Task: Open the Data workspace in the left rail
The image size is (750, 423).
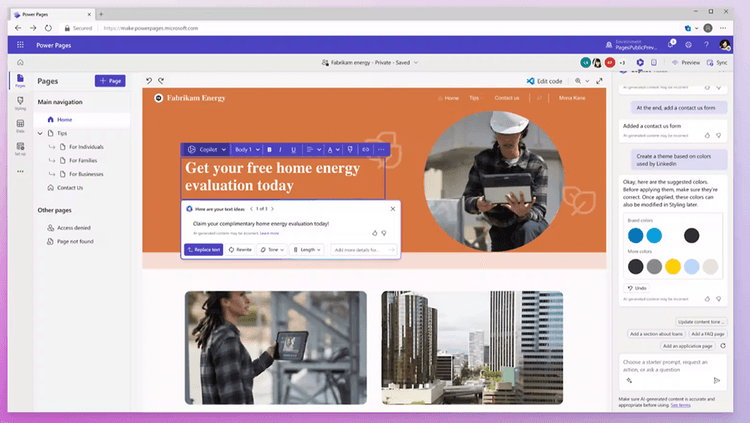Action: (x=20, y=126)
